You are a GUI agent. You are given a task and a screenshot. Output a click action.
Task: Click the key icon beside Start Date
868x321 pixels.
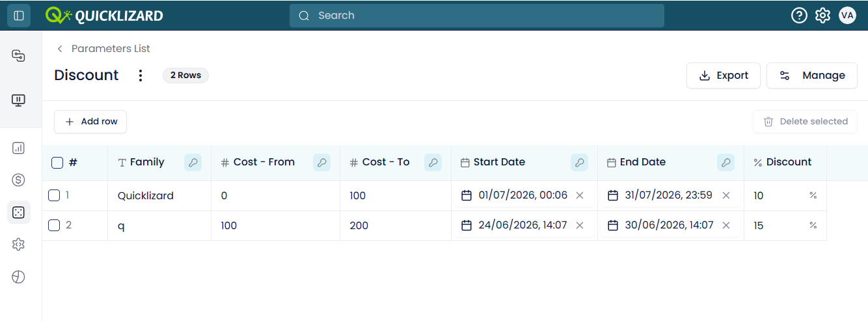point(579,163)
